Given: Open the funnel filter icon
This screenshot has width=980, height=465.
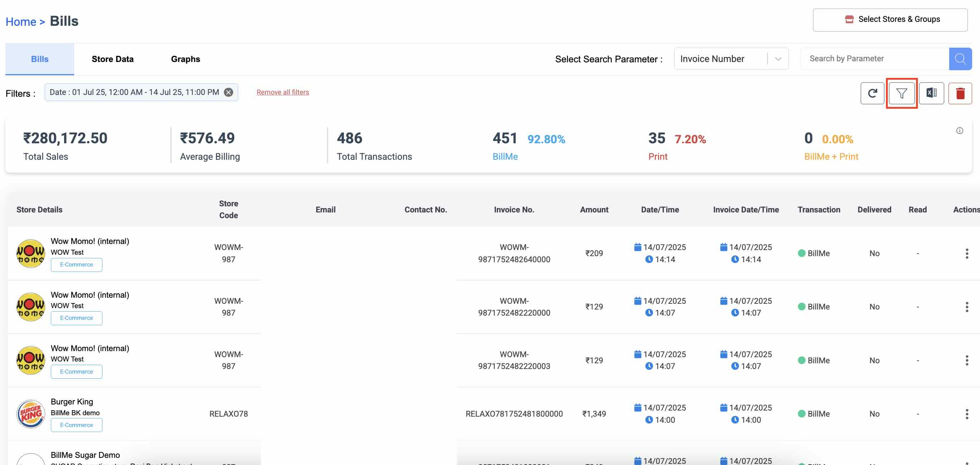Looking at the screenshot, I should pos(901,93).
